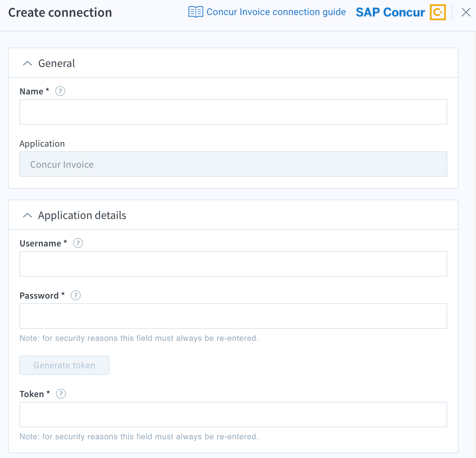Click the collapse chevron icon next to General
Image resolution: width=476 pixels, height=458 pixels.
pos(27,63)
